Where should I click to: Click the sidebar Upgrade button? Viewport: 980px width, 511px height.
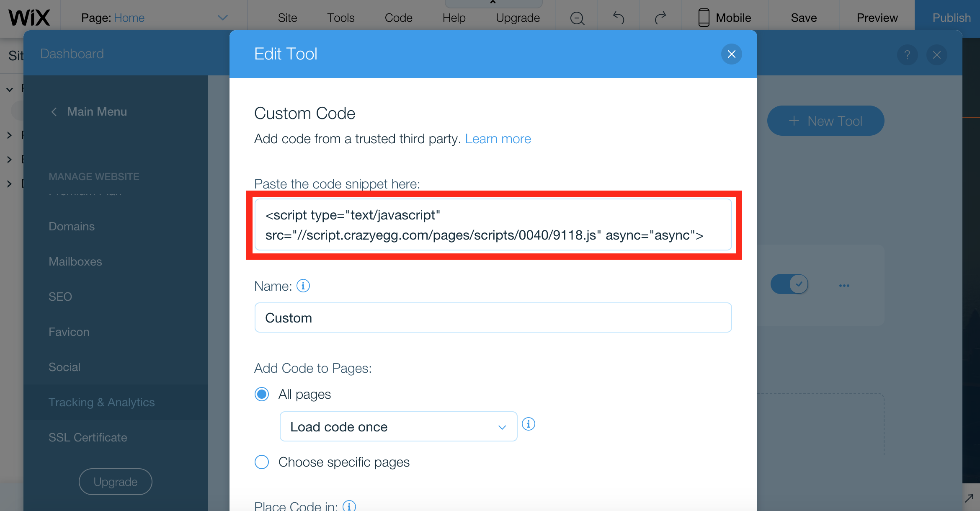point(115,482)
